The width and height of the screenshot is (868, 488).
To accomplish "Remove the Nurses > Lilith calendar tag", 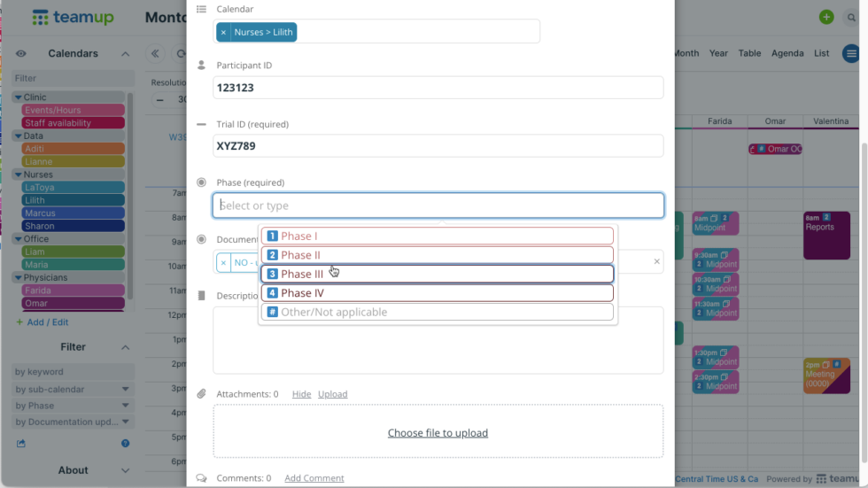I will tap(223, 32).
